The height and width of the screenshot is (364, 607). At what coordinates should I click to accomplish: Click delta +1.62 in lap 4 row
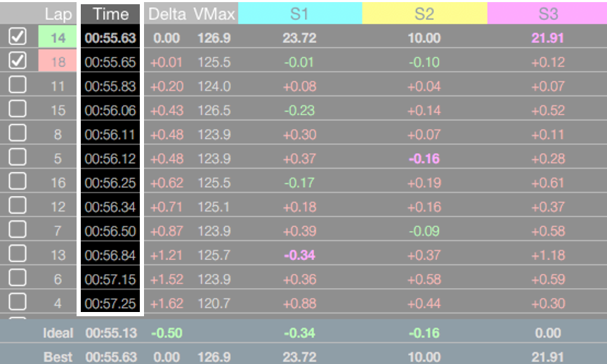167,303
